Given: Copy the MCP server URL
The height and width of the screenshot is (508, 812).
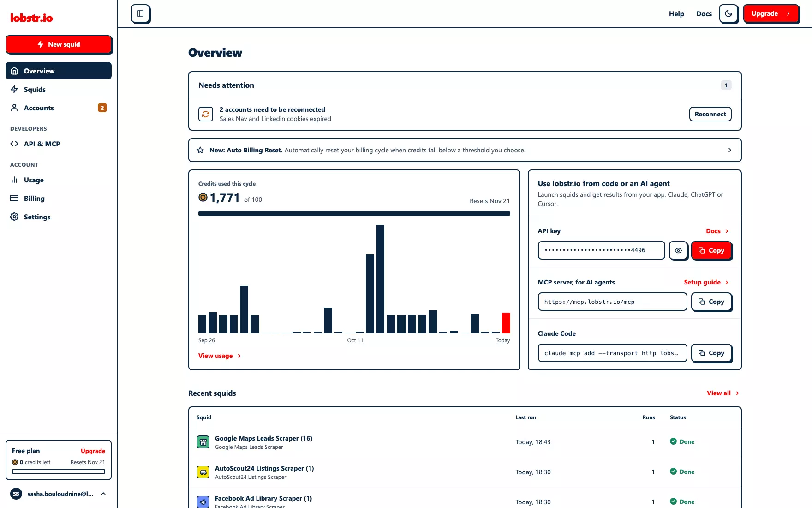Looking at the screenshot, I should [711, 302].
